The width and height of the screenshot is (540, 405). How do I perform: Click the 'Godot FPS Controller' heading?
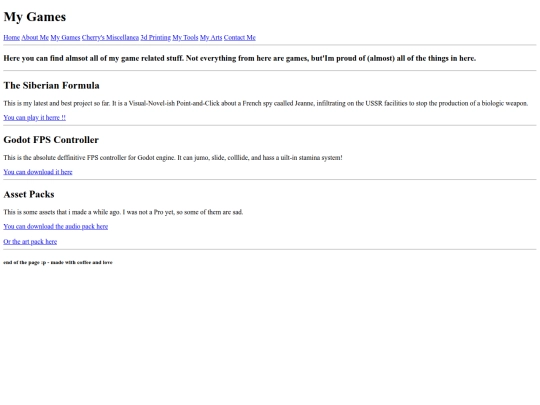pyautogui.click(x=51, y=140)
